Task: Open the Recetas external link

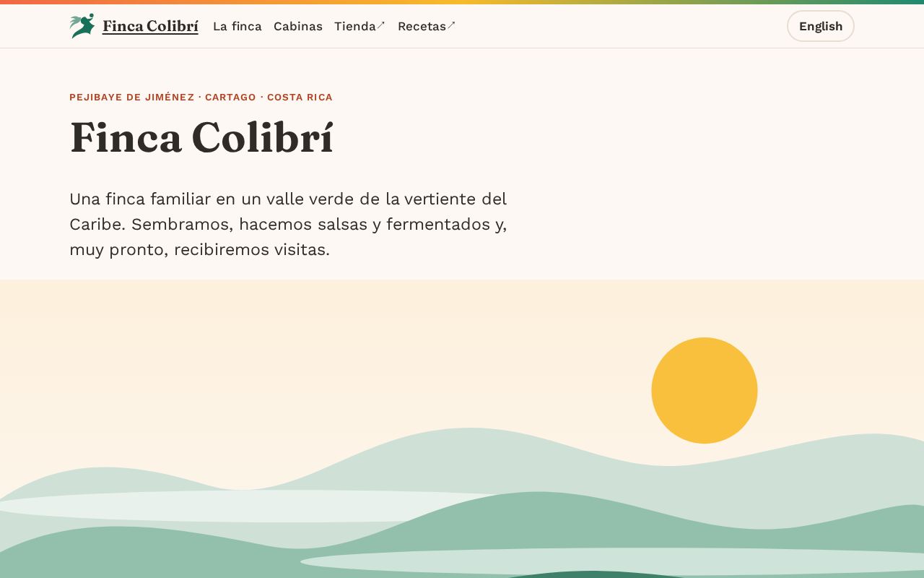Action: tap(427, 26)
